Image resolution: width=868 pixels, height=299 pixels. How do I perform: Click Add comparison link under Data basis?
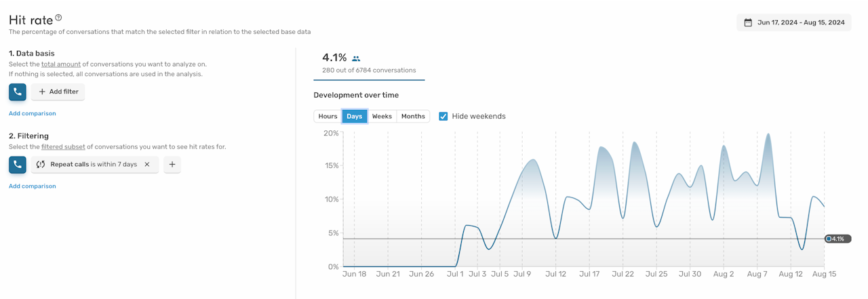tap(33, 113)
